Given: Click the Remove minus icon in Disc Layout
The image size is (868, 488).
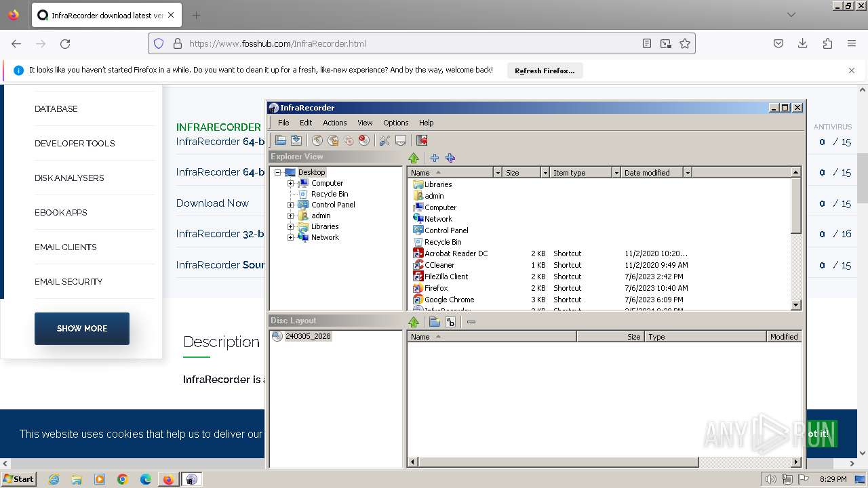Looking at the screenshot, I should [x=471, y=322].
